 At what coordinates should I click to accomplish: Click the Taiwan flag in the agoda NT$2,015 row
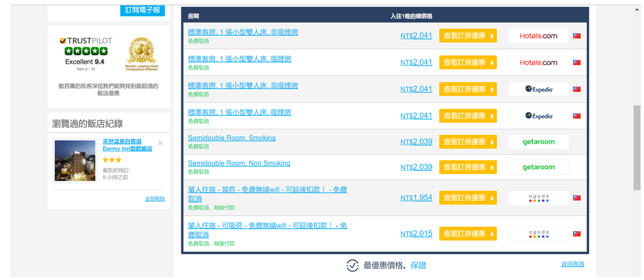(x=577, y=234)
